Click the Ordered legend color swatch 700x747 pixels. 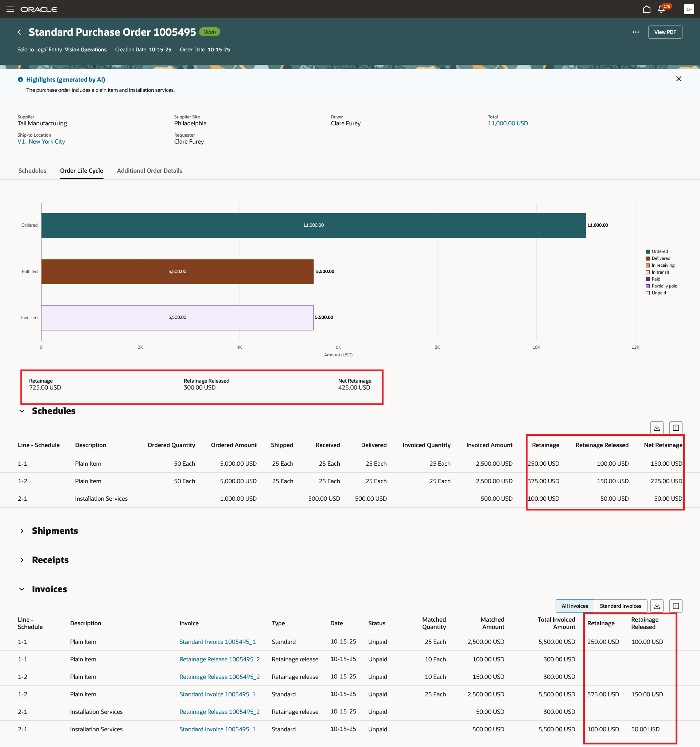[647, 251]
